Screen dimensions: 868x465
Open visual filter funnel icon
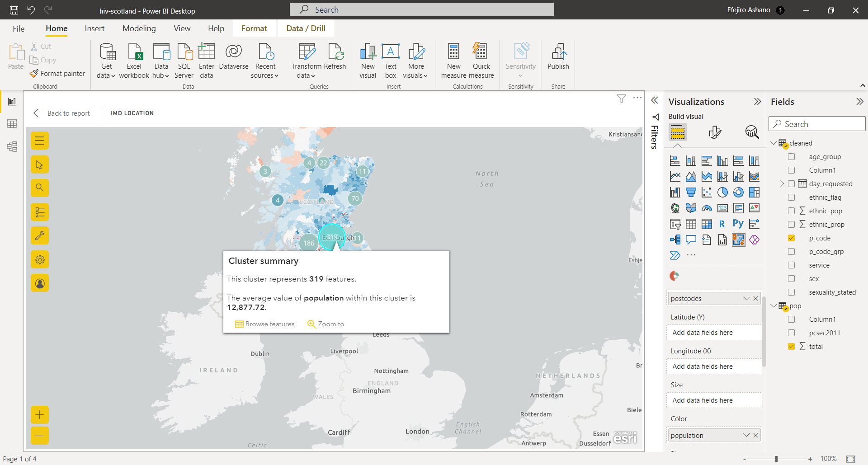[x=622, y=99]
